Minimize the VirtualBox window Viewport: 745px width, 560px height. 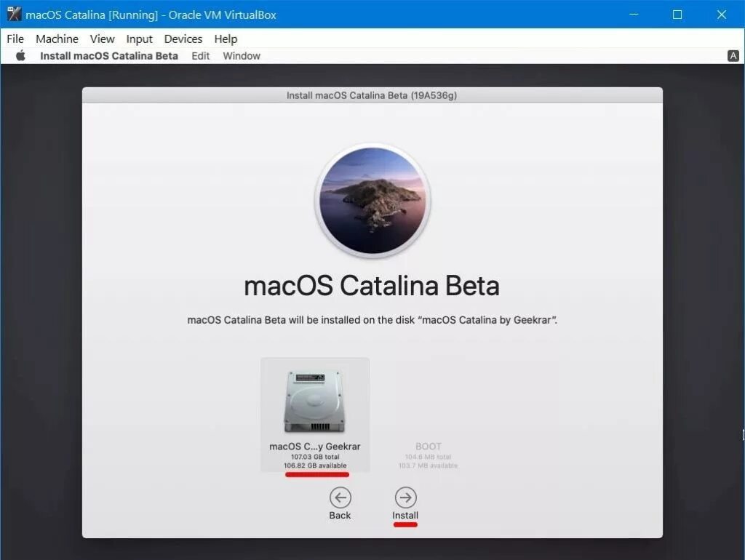634,15
